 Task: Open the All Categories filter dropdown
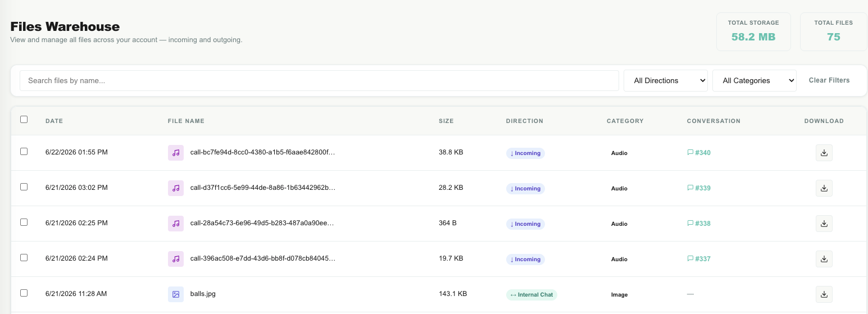[x=755, y=80]
